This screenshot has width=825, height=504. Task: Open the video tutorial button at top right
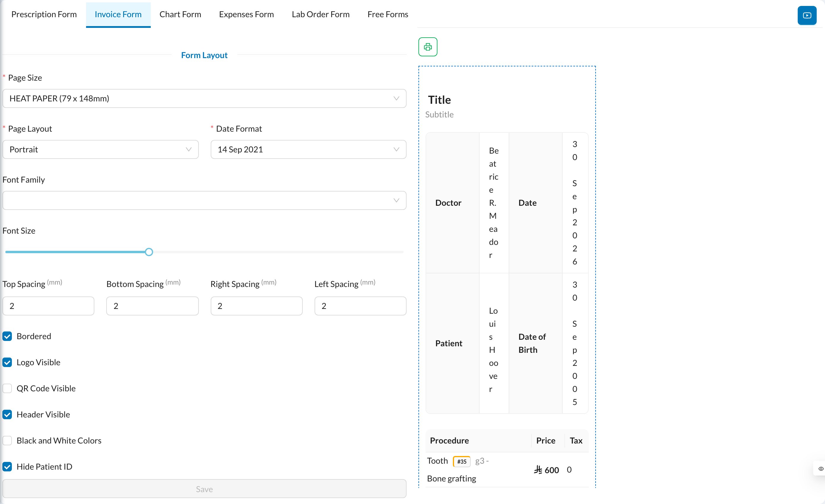coord(807,15)
